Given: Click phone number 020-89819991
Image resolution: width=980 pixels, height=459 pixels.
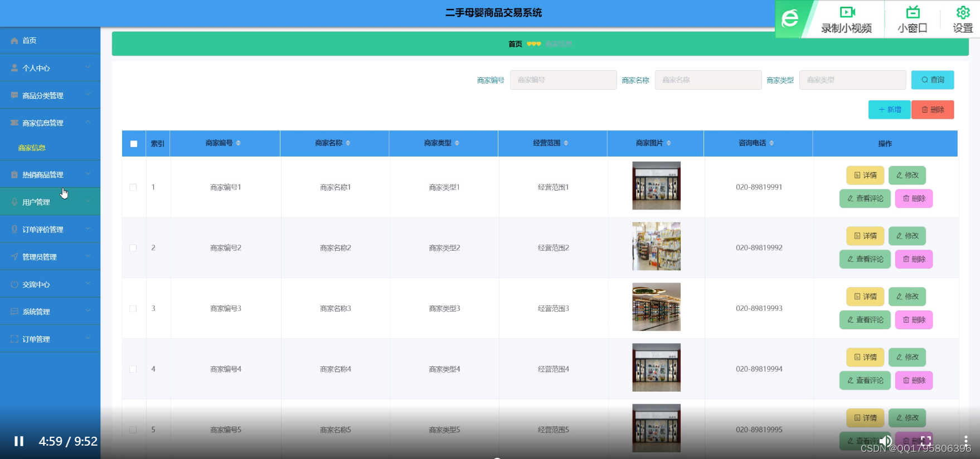Looking at the screenshot, I should click(759, 187).
